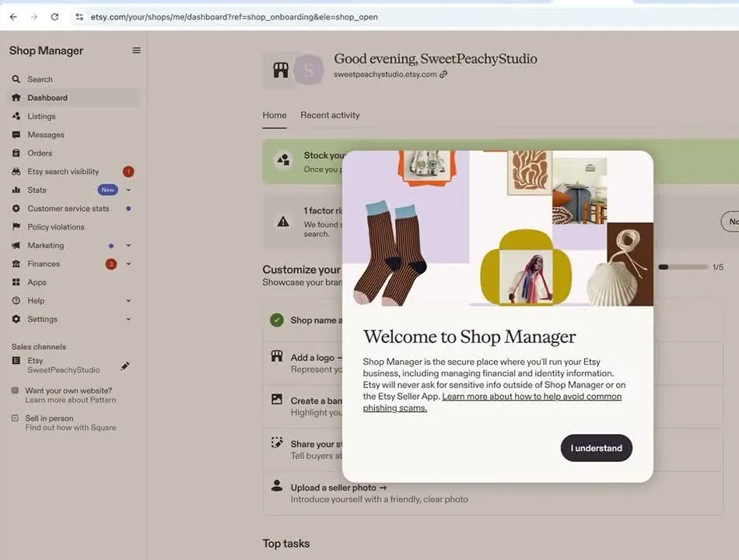Click the 1/5 customization progress bar

[683, 267]
